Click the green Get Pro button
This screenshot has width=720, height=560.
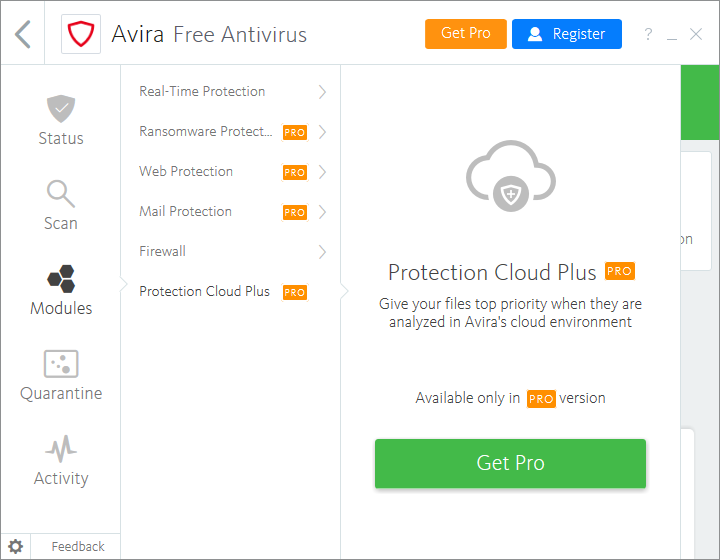tap(510, 463)
